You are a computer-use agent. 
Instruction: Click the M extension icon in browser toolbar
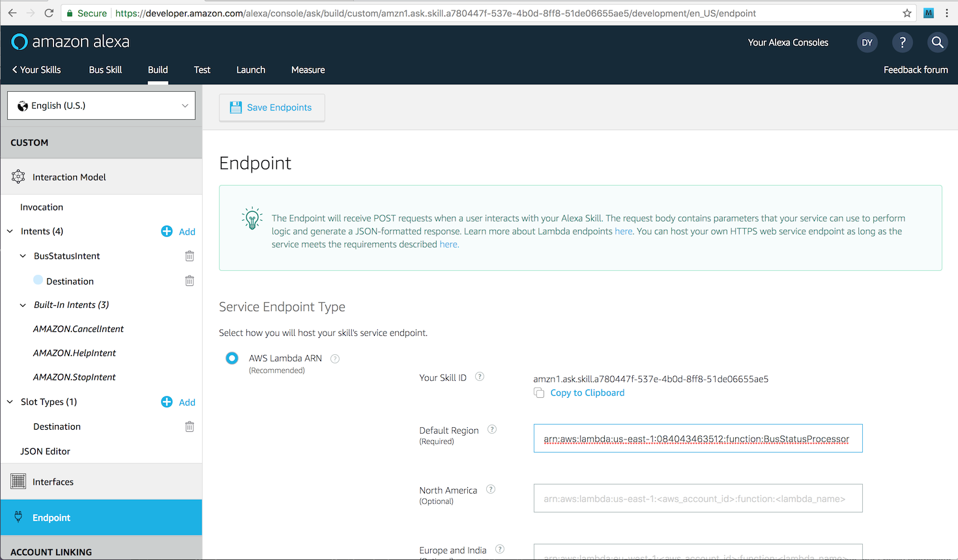point(929,13)
